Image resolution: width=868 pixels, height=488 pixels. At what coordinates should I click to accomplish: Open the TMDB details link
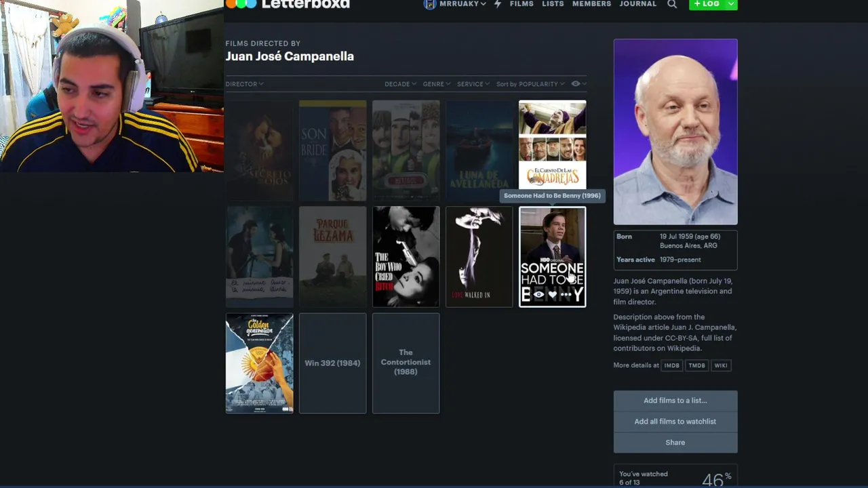(696, 365)
